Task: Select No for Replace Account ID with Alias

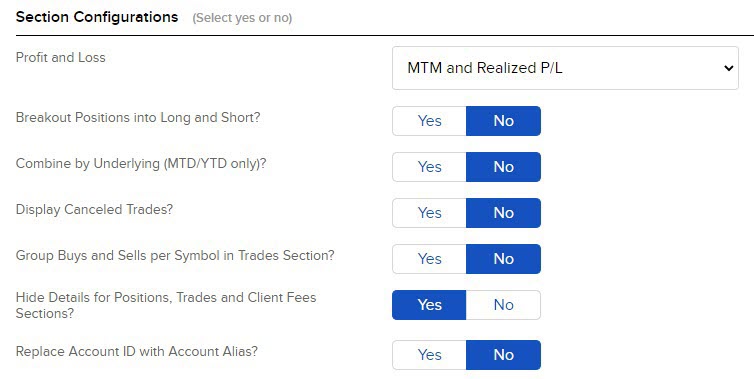Action: (x=503, y=355)
